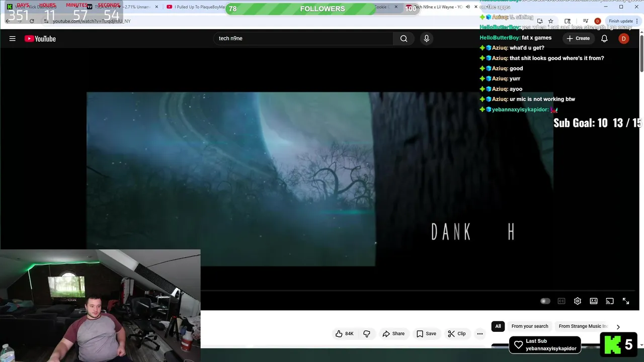Switch to the TSLA chart tab

click(123, 7)
